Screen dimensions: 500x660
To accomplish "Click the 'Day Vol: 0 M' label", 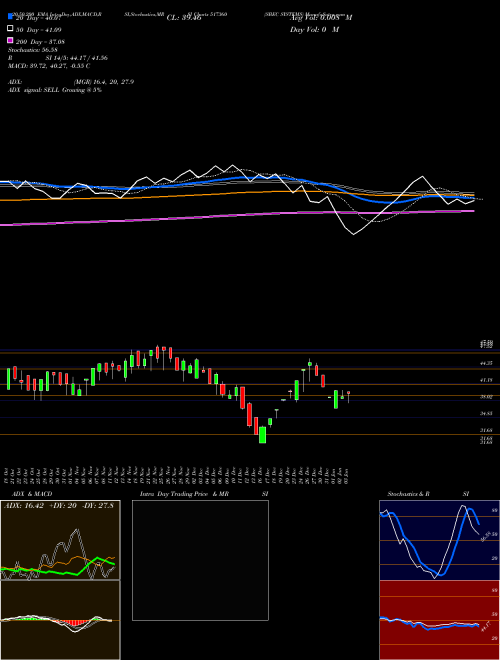I will (314, 29).
